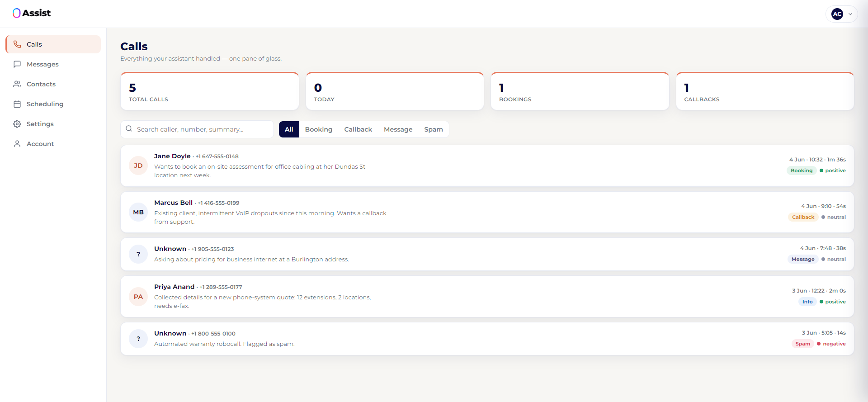Click the +1 800-555-0100 phone number
The height and width of the screenshot is (402, 868).
(213, 334)
